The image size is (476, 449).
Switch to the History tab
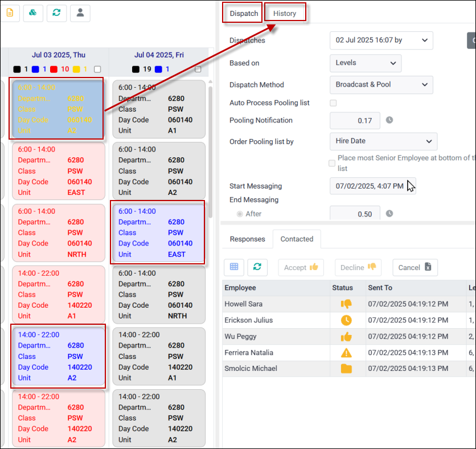coord(285,13)
